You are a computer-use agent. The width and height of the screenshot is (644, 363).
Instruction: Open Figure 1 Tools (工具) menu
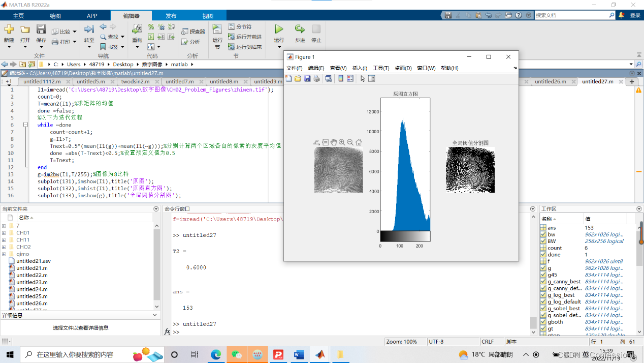click(381, 68)
